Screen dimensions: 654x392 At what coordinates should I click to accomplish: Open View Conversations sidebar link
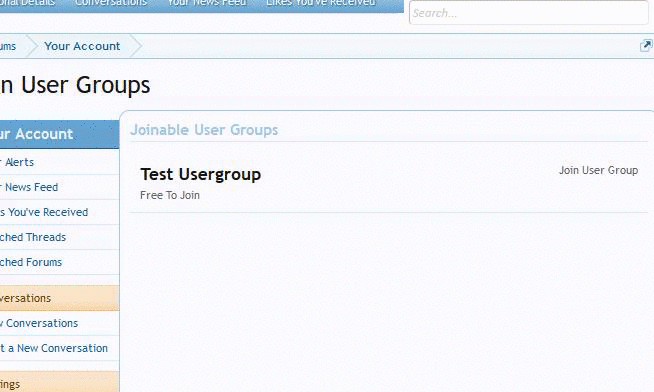pyautogui.click(x=59, y=323)
